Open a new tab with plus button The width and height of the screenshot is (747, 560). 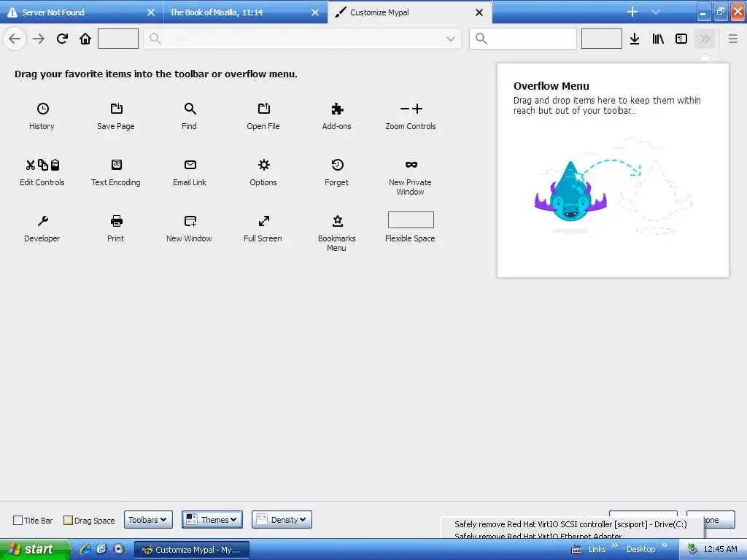pos(632,12)
